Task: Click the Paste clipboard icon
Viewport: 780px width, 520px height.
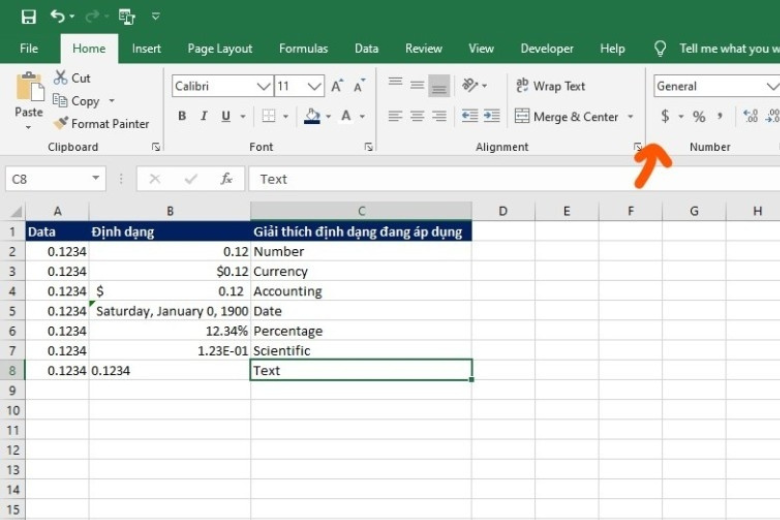Action: 29,88
